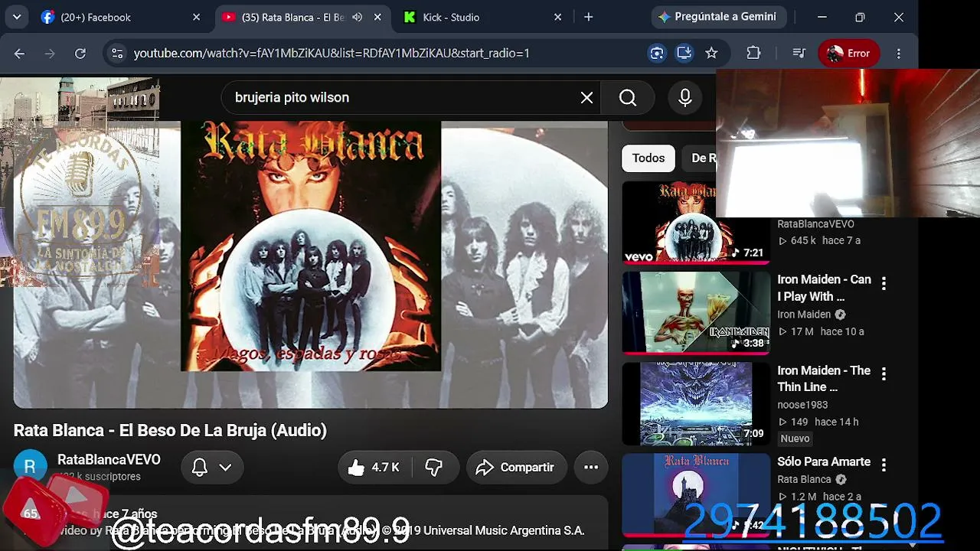Open the Rata Blanca vevo thumbnail 7:21
The height and width of the screenshot is (551, 980).
(695, 222)
